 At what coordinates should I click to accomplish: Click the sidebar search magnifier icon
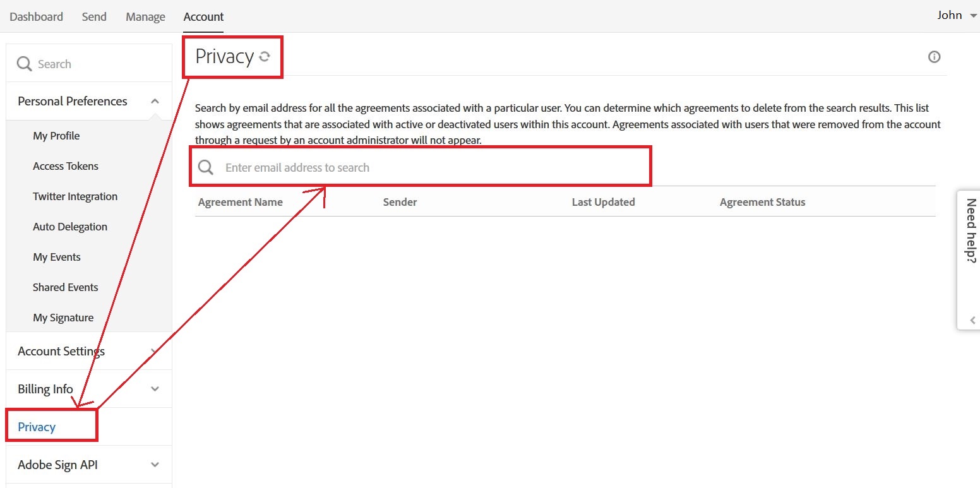[x=23, y=63]
